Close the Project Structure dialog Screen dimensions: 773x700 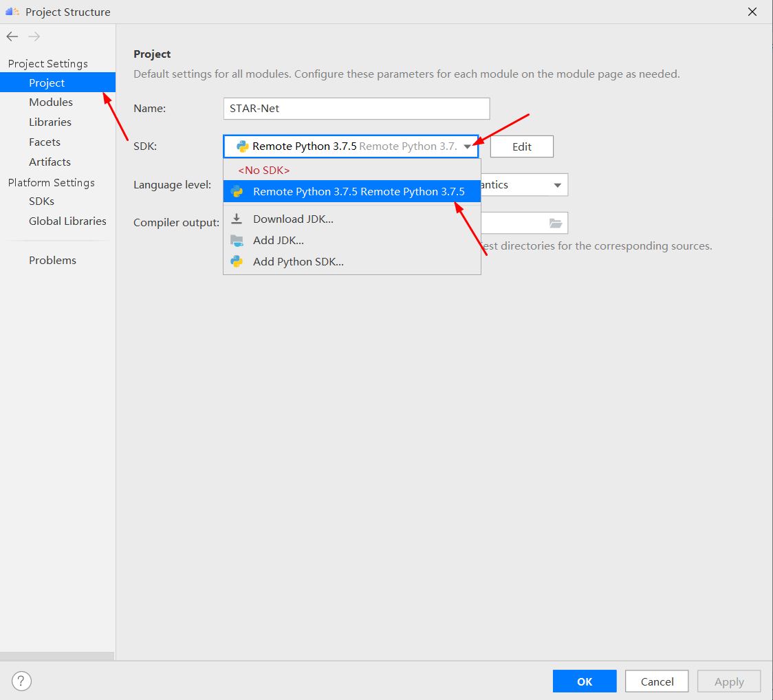tap(752, 12)
